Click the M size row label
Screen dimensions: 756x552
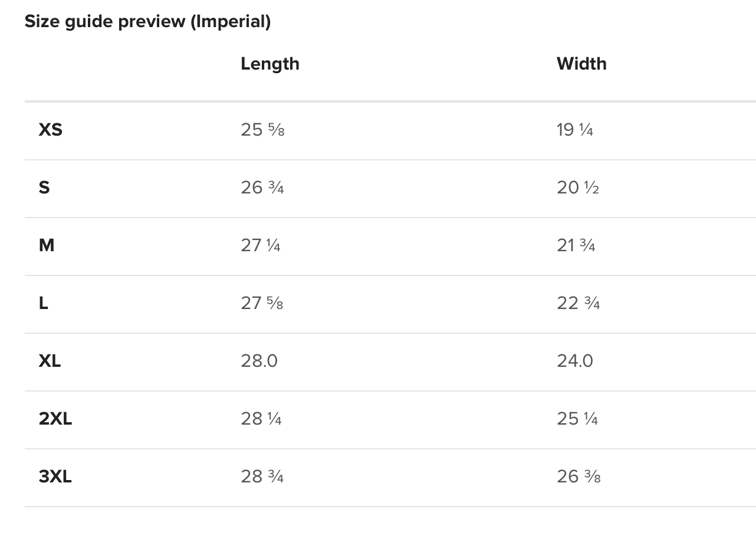point(47,245)
